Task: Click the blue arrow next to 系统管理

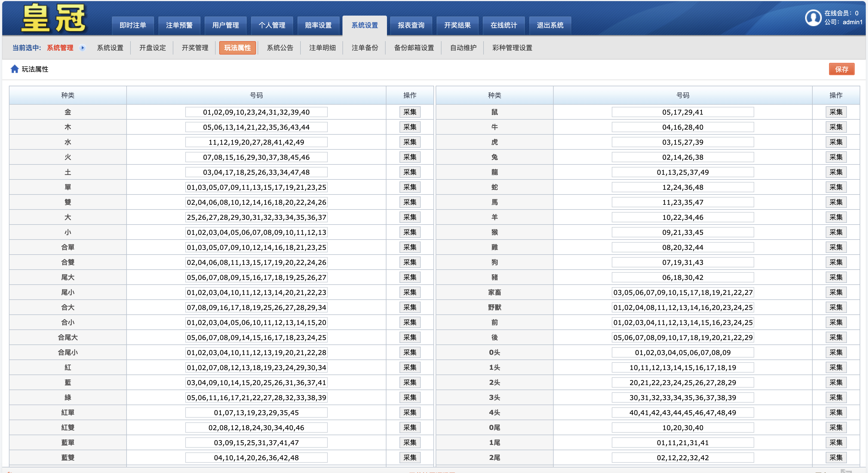Action: [82, 48]
